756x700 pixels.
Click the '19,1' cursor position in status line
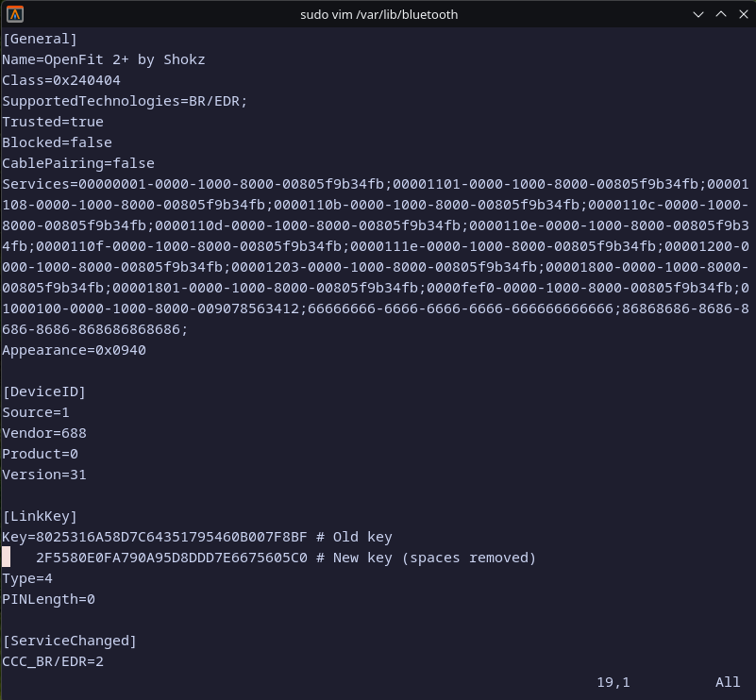click(613, 682)
